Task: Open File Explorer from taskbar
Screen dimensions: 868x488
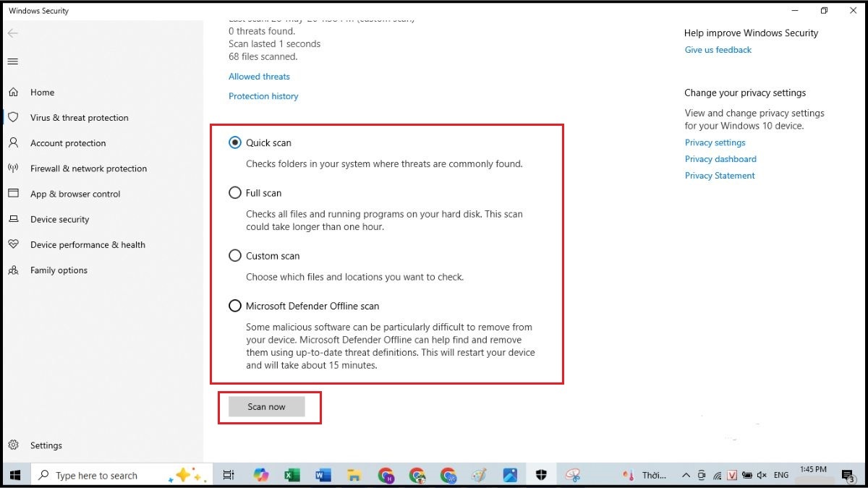Action: pos(354,475)
